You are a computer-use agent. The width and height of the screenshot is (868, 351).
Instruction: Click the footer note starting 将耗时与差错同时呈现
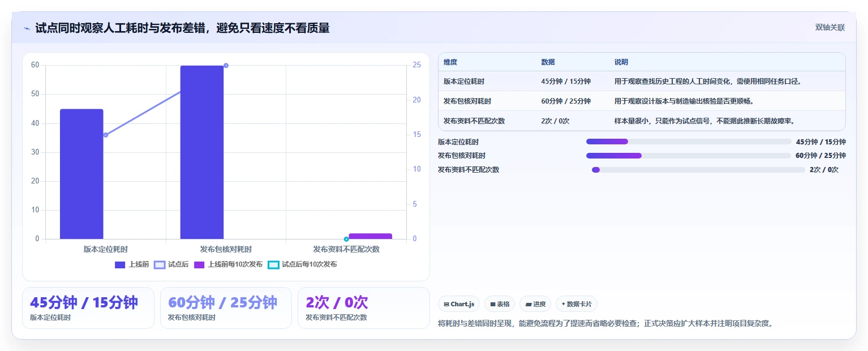click(x=605, y=324)
